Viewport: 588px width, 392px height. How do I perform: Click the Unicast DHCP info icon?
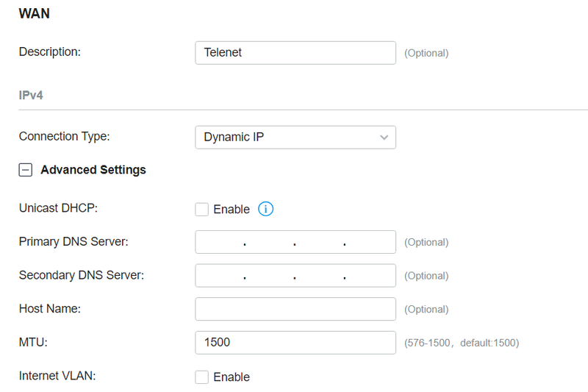coord(266,210)
